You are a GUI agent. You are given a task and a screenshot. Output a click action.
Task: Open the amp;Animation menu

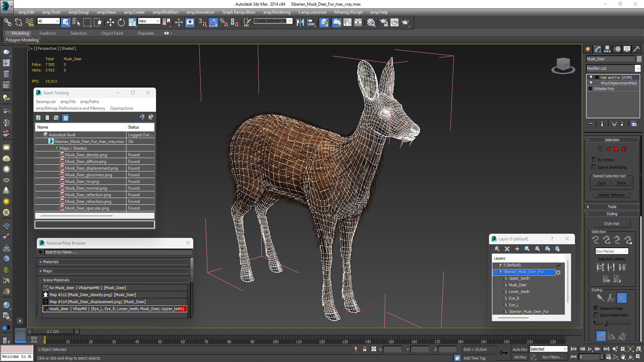[200, 12]
